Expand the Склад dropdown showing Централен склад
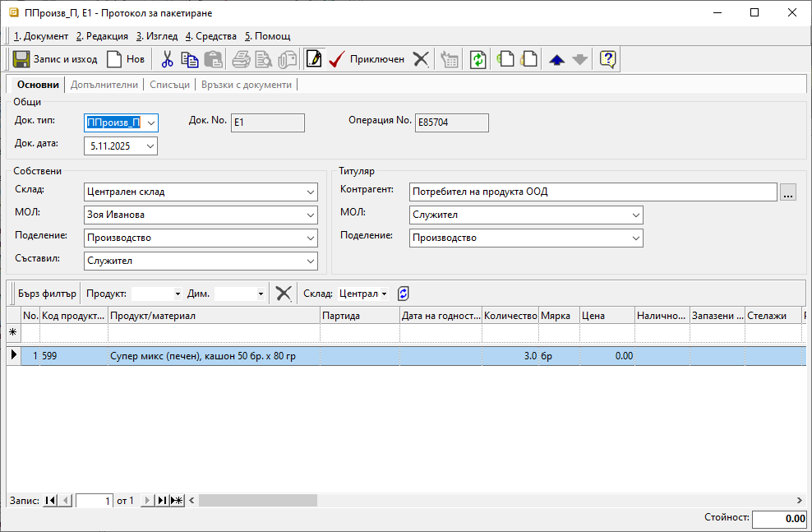 pos(310,192)
